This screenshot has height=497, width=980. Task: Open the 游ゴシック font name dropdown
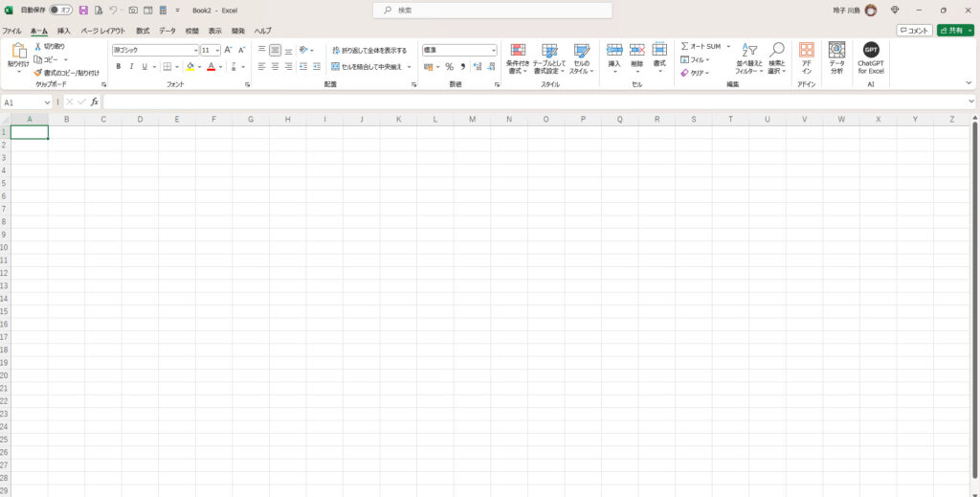coord(154,50)
